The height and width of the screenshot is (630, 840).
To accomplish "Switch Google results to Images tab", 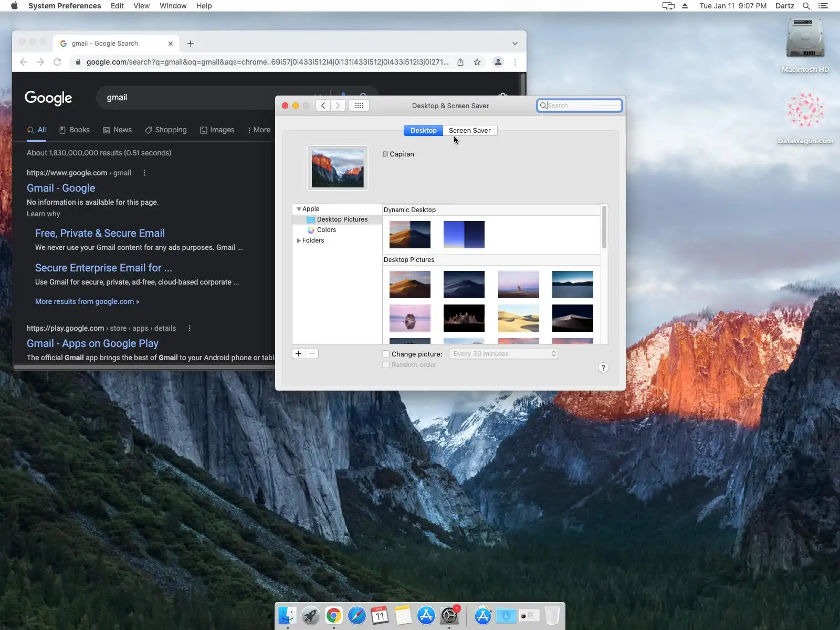I will point(217,130).
